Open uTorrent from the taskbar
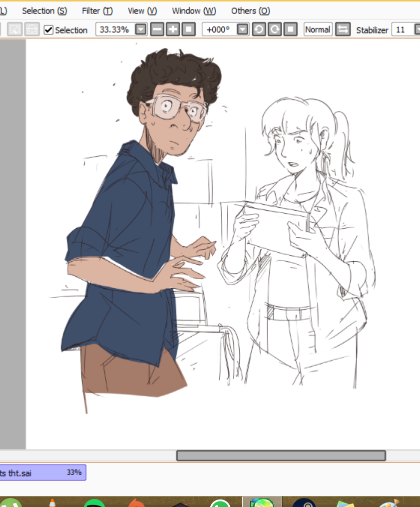Image resolution: width=420 pixels, height=507 pixels. (9, 503)
